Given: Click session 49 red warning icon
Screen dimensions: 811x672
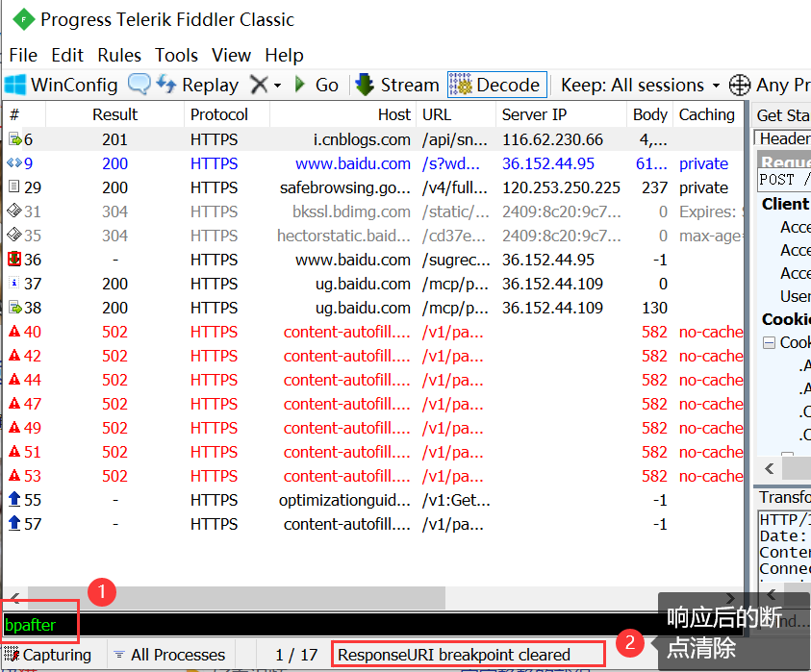Looking at the screenshot, I should tap(14, 427).
